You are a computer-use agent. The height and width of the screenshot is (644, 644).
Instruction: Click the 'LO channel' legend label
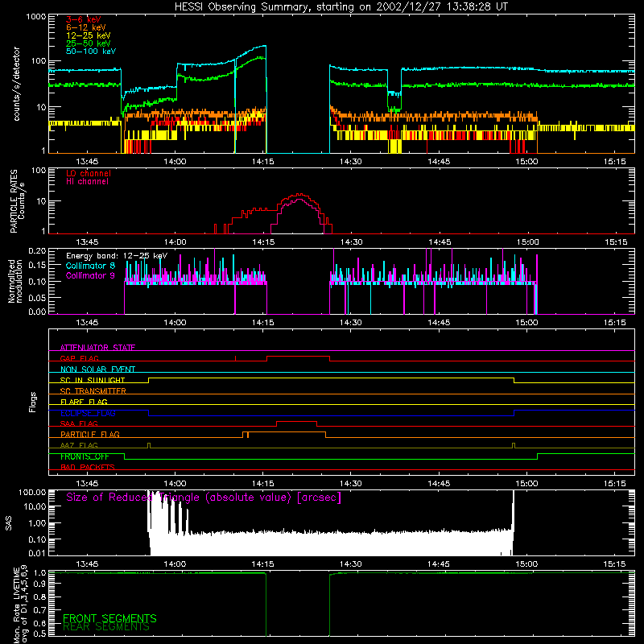click(89, 173)
